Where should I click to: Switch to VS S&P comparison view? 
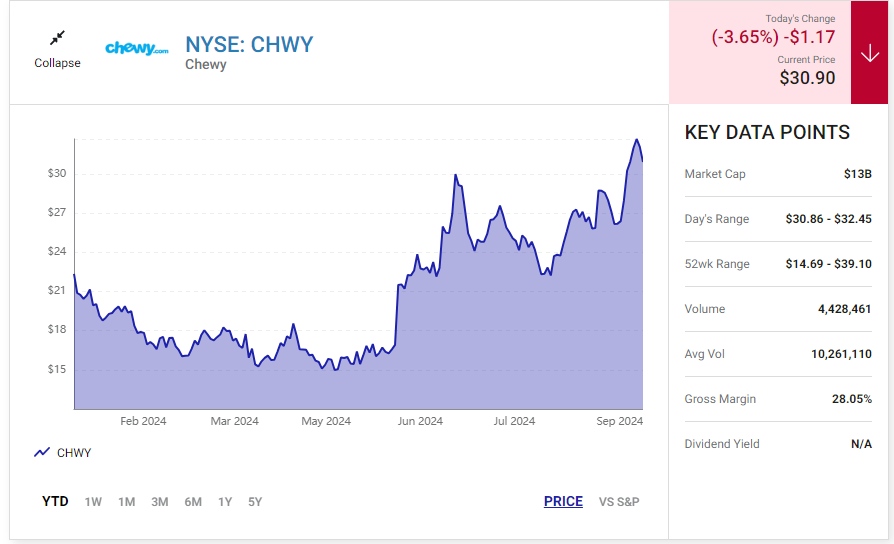click(619, 501)
